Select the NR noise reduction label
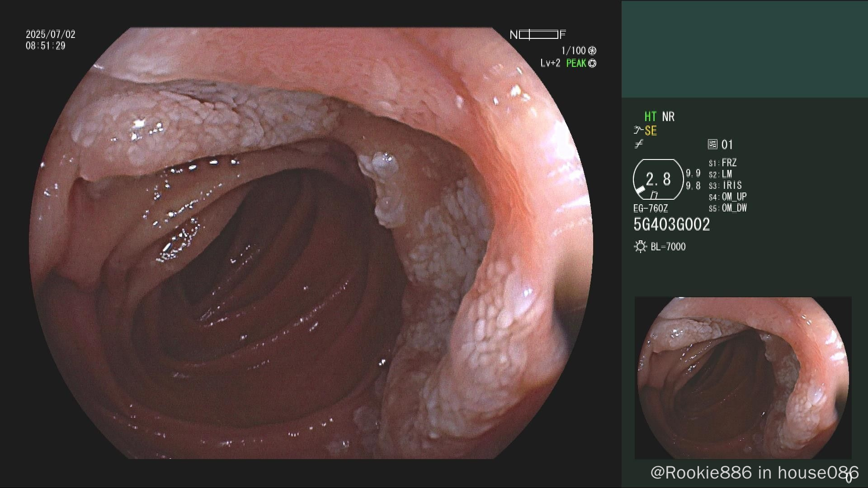Image resolution: width=868 pixels, height=488 pixels. [668, 117]
